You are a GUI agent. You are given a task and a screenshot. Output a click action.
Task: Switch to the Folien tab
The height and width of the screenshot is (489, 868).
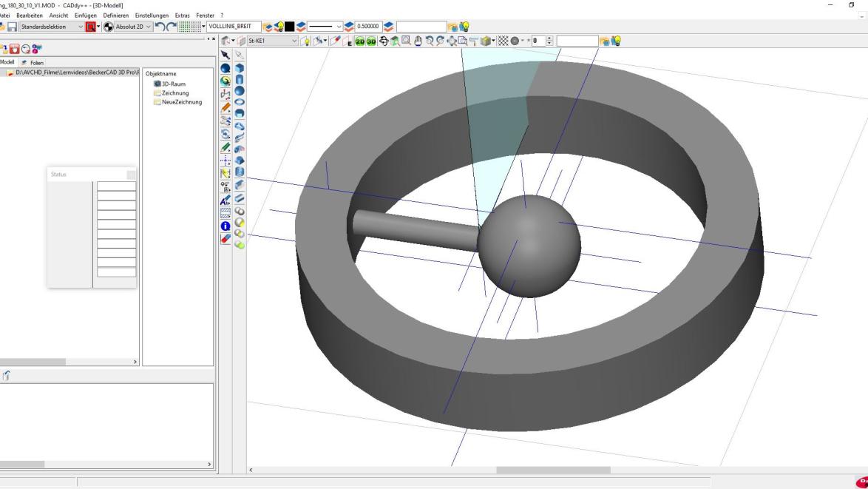pos(33,63)
